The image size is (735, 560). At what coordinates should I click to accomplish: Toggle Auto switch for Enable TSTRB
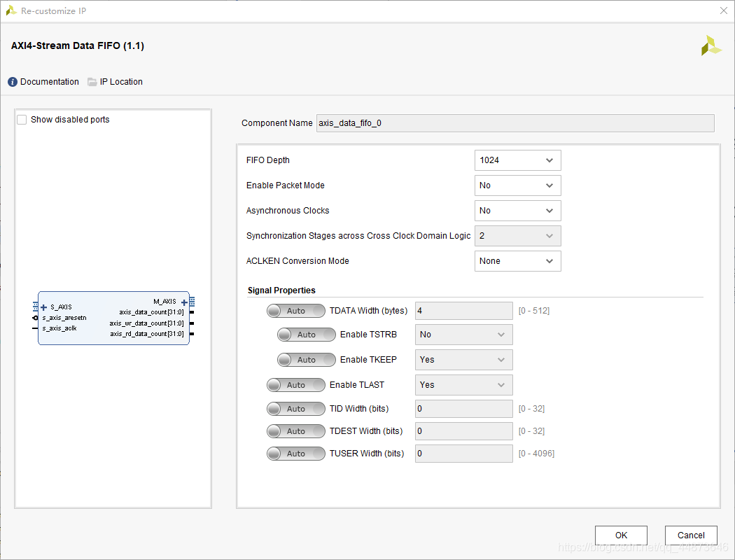click(307, 335)
